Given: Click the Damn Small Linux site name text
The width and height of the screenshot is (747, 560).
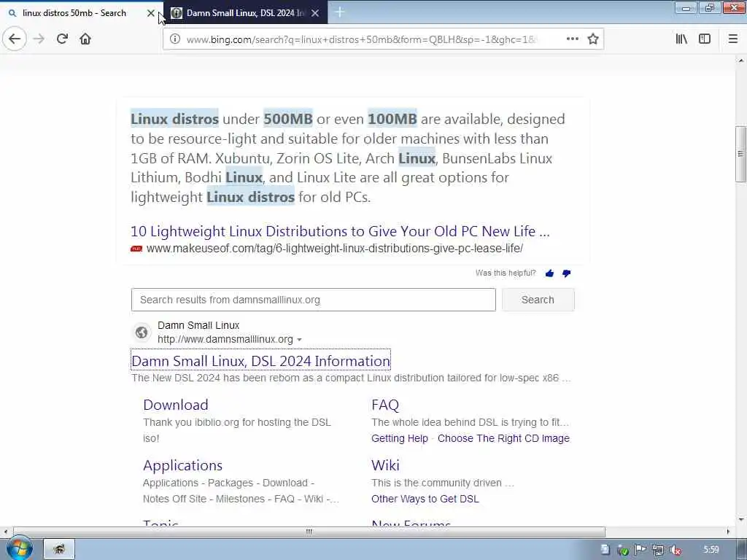Looking at the screenshot, I should [x=198, y=326].
